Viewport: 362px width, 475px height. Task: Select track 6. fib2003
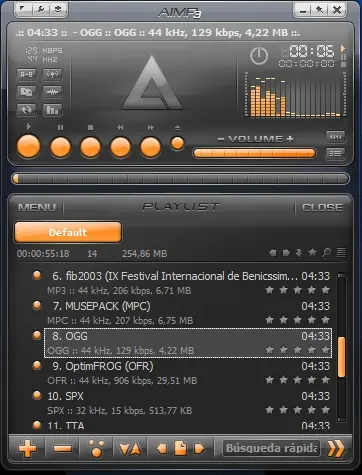pyautogui.click(x=188, y=283)
